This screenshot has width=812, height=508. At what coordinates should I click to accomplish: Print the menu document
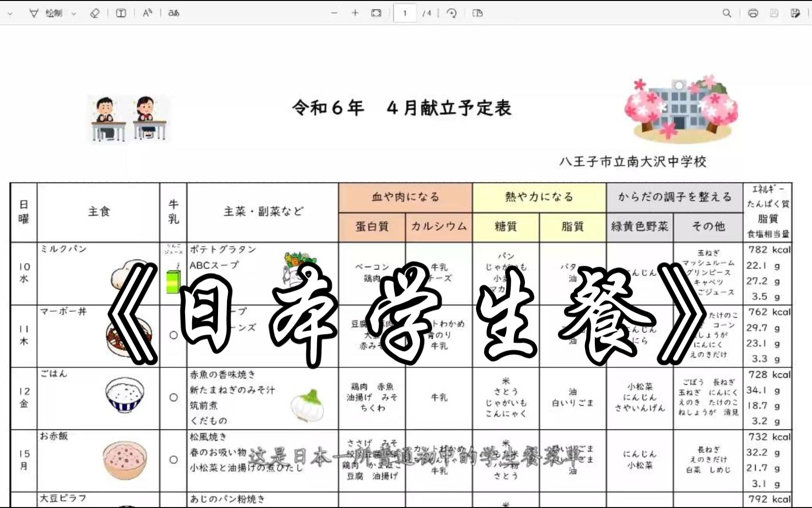tap(753, 13)
